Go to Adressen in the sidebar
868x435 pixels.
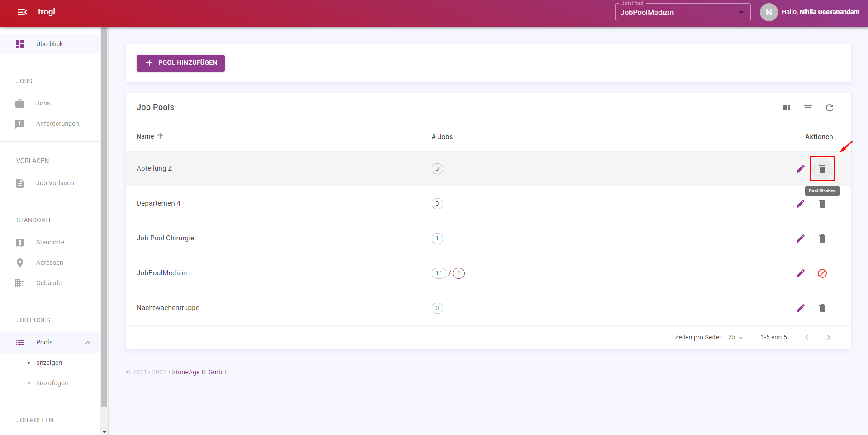point(50,263)
